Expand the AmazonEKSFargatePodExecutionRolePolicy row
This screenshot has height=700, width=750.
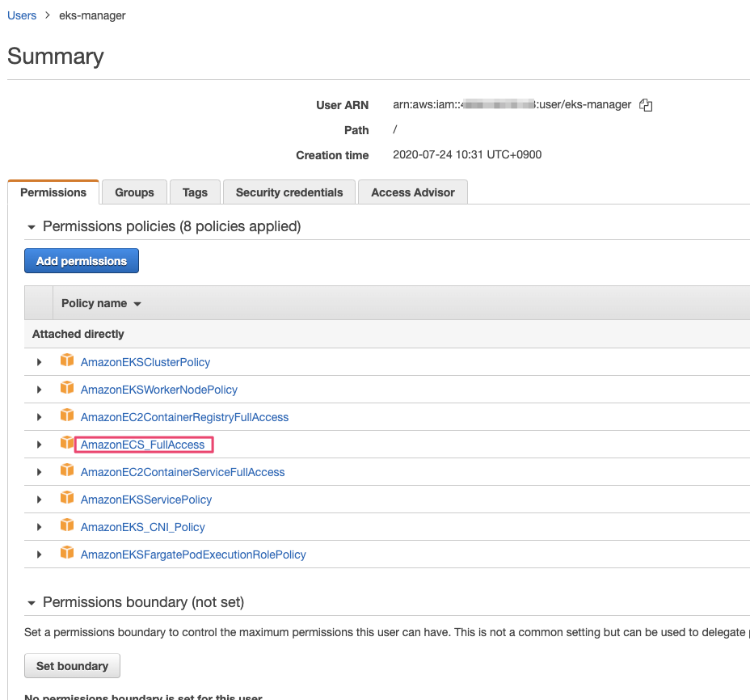click(40, 555)
